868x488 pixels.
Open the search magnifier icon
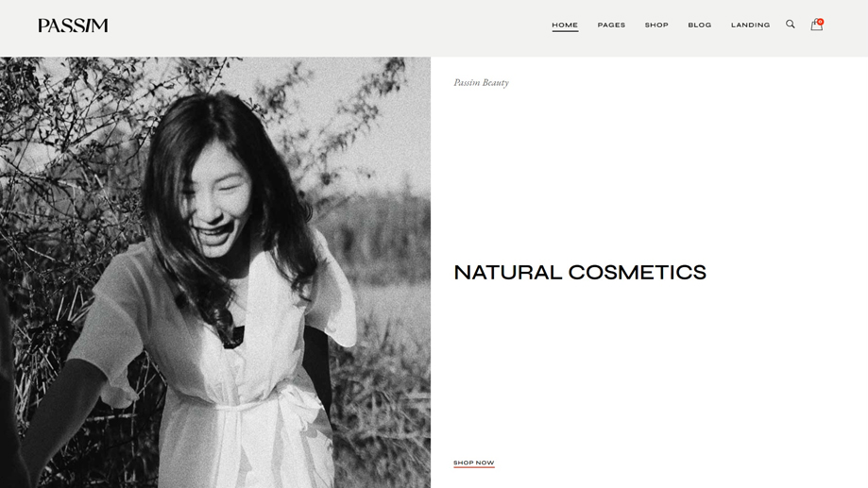[x=791, y=24]
